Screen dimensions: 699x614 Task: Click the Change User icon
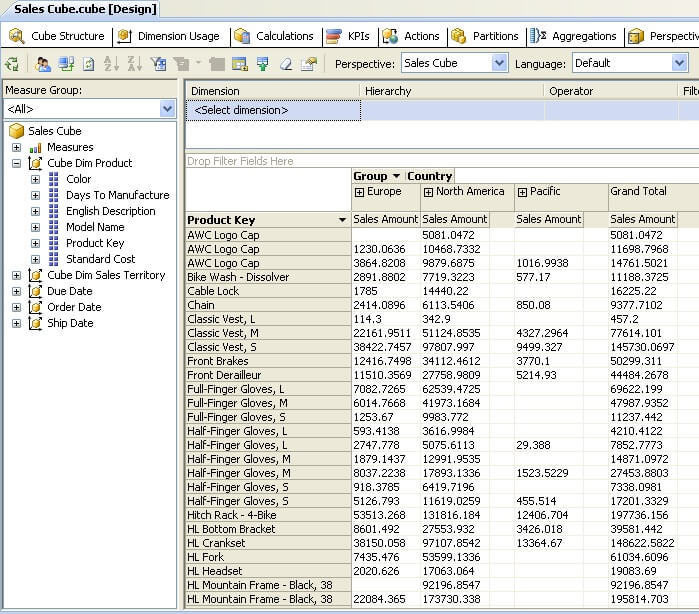point(43,64)
